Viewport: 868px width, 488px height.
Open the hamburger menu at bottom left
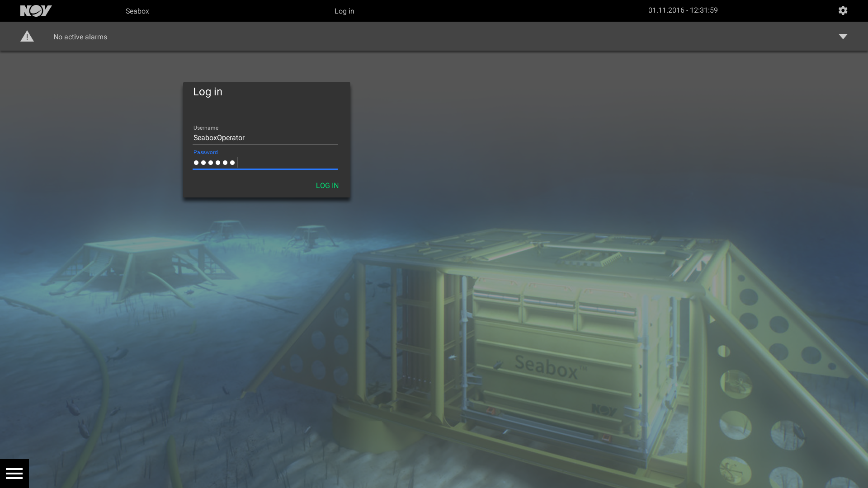click(14, 474)
